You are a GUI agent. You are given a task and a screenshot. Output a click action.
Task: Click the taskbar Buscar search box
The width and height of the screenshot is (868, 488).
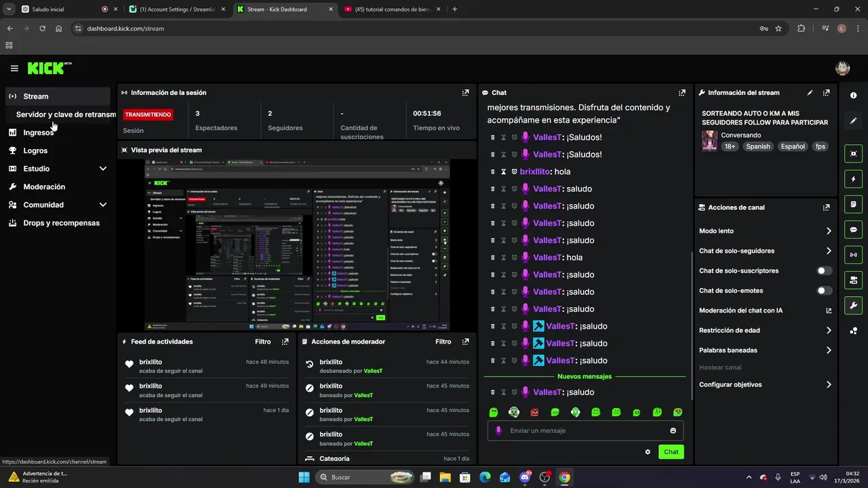coord(365,477)
